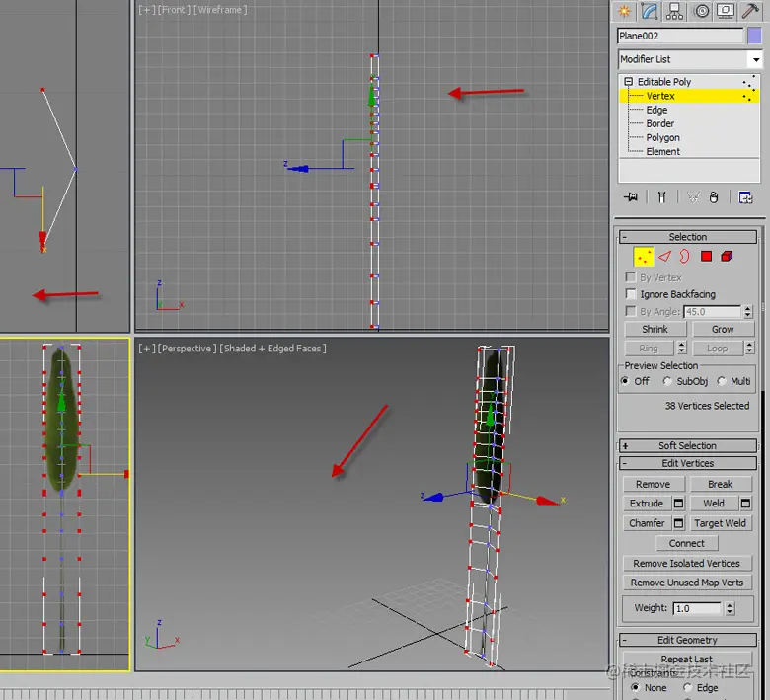Image resolution: width=770 pixels, height=700 pixels.
Task: Open the Modify panel tab
Action: [650, 11]
